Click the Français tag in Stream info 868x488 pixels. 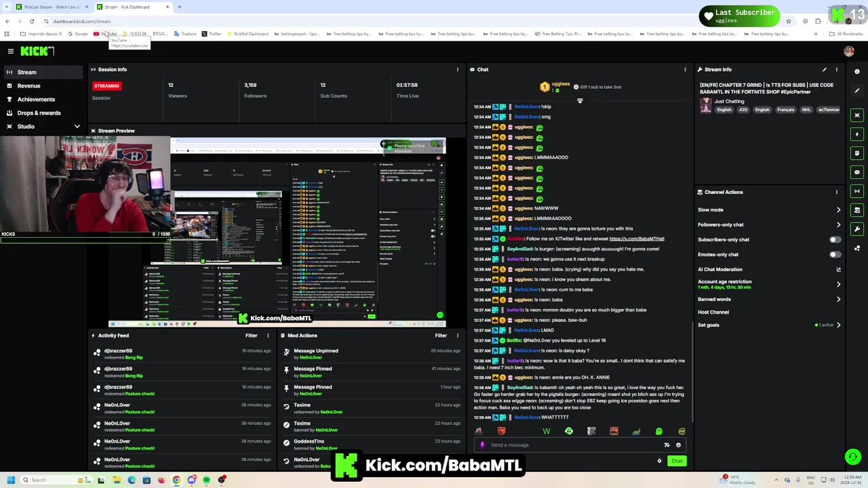785,110
